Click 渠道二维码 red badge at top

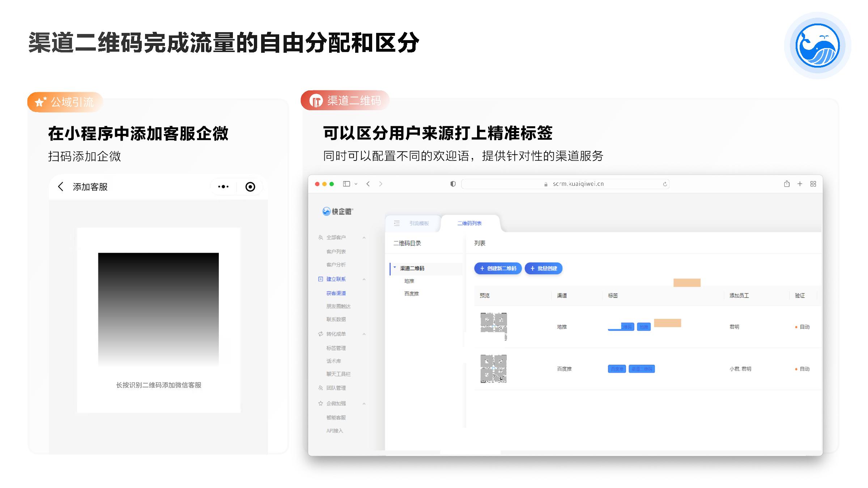345,100
